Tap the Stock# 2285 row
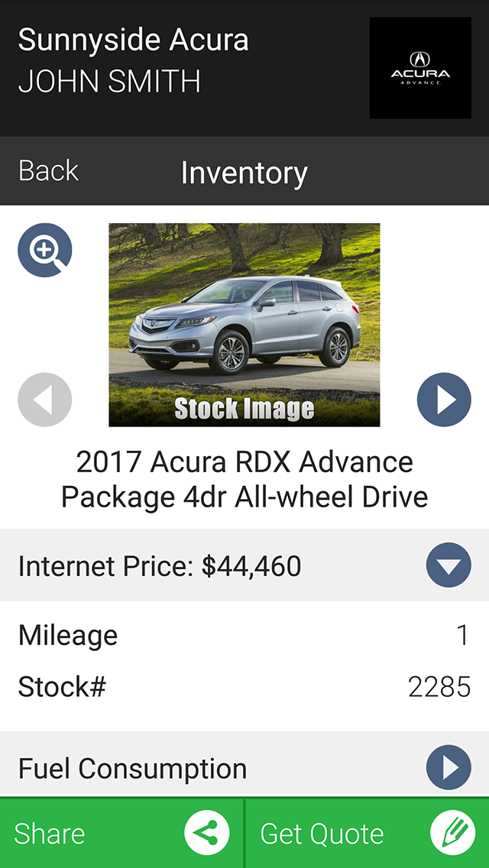The width and height of the screenshot is (489, 868). point(244,687)
